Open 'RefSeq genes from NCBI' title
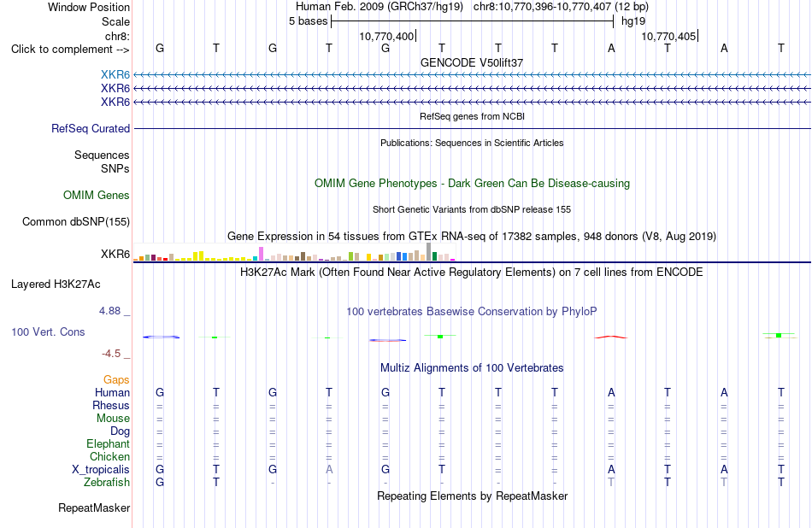 point(472,116)
